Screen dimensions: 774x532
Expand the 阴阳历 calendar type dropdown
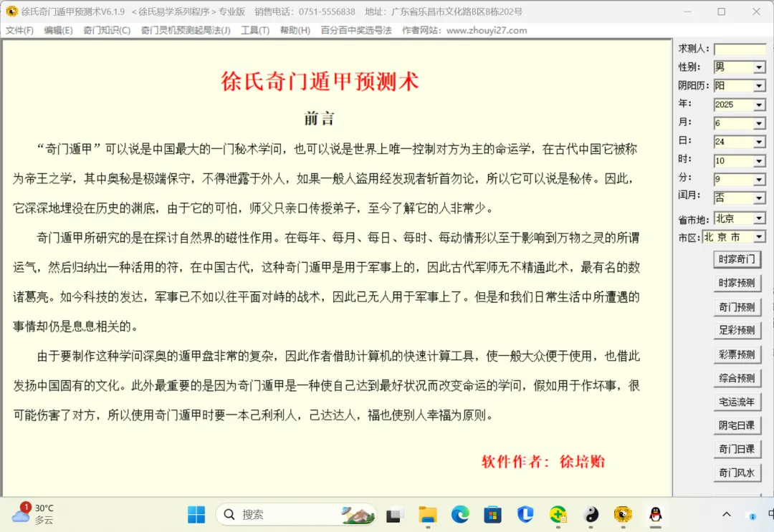pyautogui.click(x=759, y=87)
